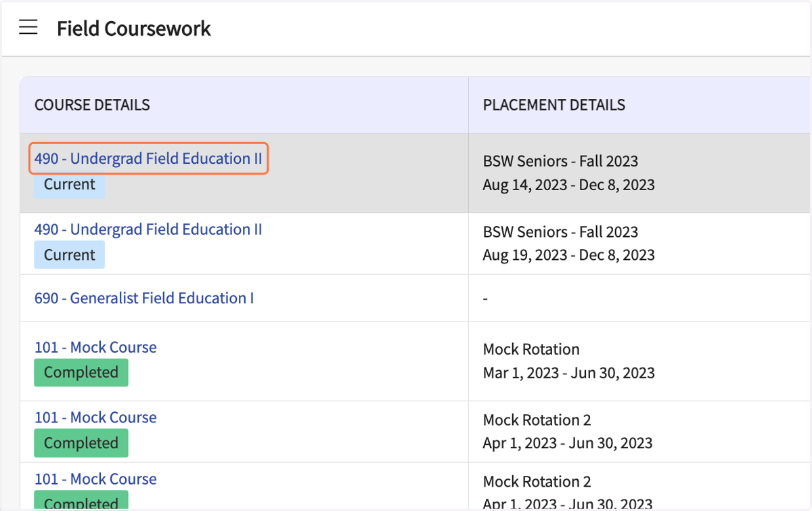This screenshot has height=511, width=812.
Task: Click the Field Coursework page title
Action: (x=134, y=28)
